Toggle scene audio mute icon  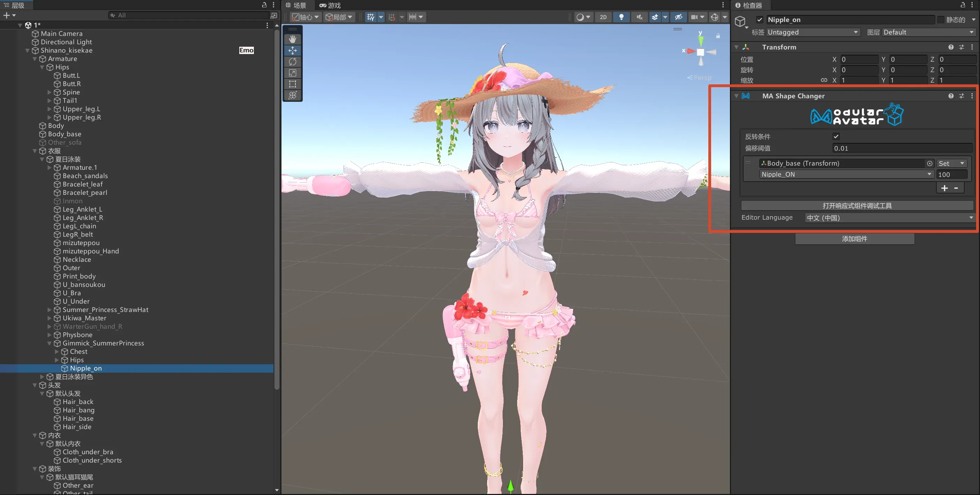coord(640,17)
